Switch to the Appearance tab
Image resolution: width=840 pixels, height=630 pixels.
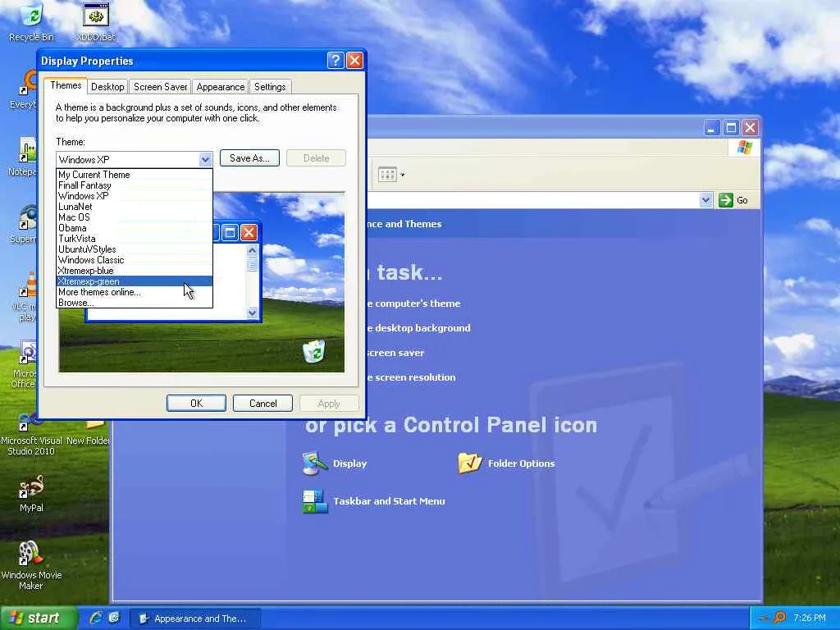[x=220, y=87]
